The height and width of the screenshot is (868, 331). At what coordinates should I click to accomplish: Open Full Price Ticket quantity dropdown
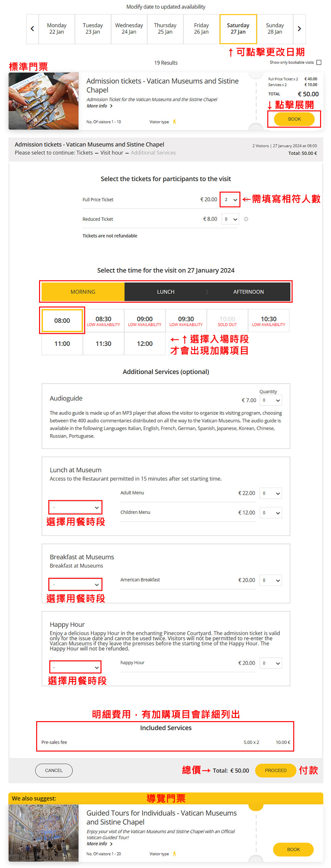[230, 199]
